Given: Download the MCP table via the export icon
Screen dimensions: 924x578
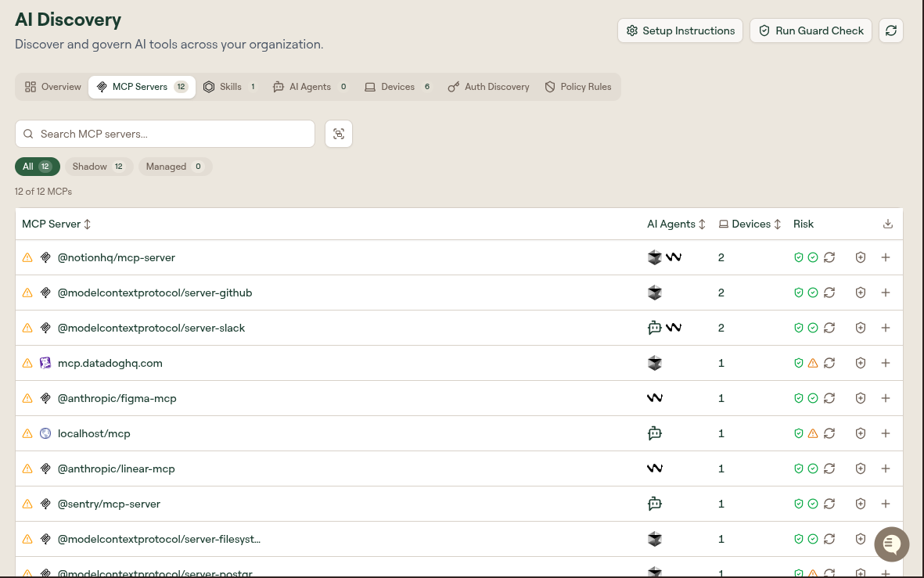Looking at the screenshot, I should pos(888,224).
